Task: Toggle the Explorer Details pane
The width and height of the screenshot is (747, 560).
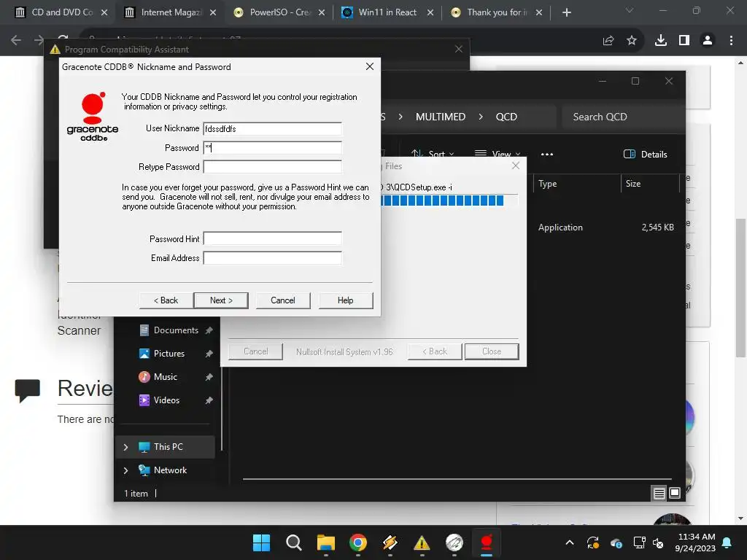Action: [646, 155]
